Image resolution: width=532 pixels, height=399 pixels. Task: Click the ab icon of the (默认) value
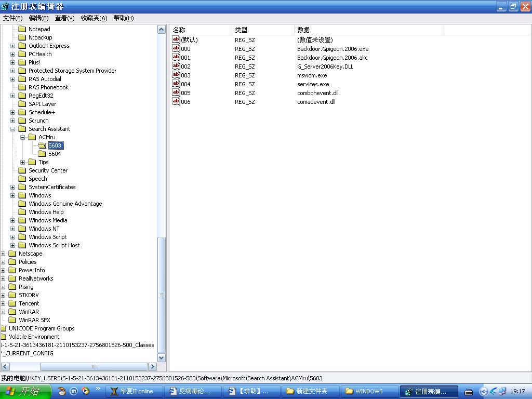tap(176, 39)
